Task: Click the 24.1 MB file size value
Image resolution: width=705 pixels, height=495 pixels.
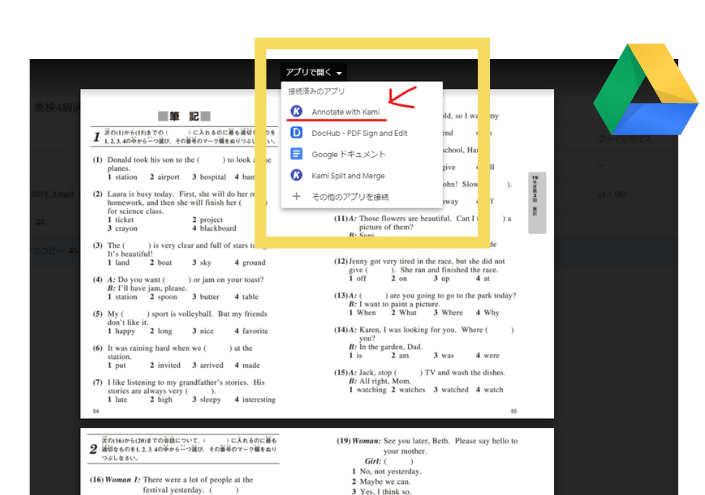Action: click(x=611, y=194)
